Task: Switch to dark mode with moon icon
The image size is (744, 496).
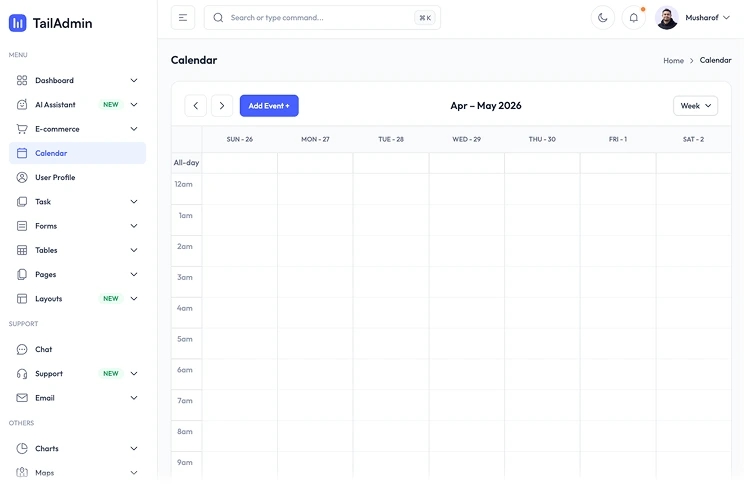Action: click(603, 18)
